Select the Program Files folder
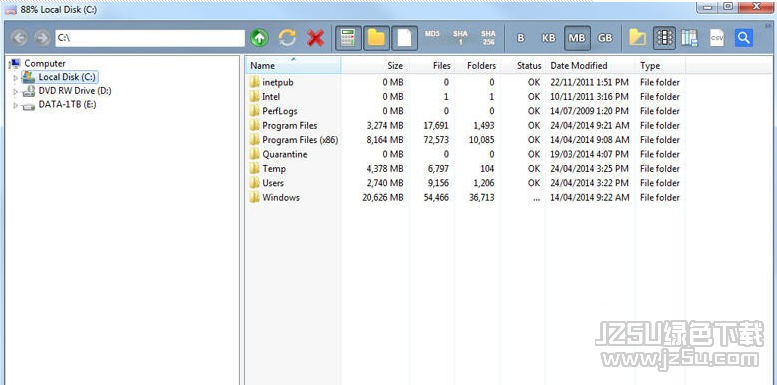 [289, 125]
